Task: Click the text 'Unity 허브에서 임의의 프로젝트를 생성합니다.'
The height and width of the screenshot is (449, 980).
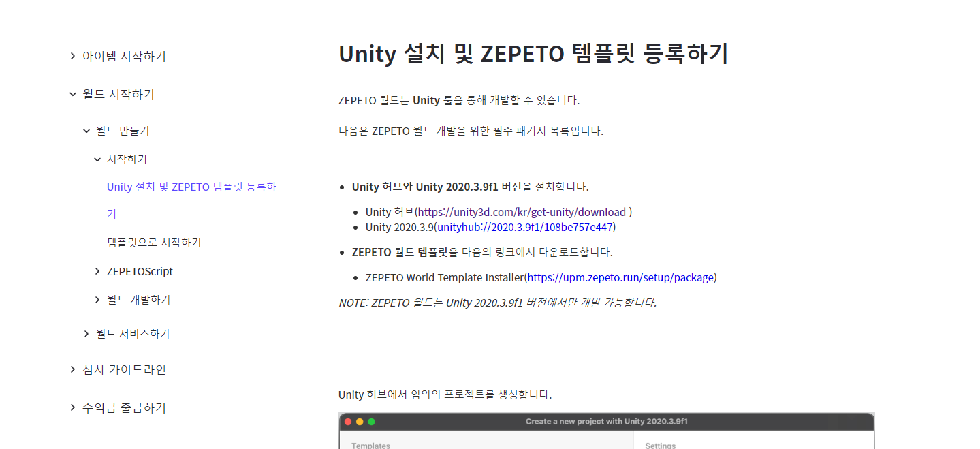Action: coord(445,394)
